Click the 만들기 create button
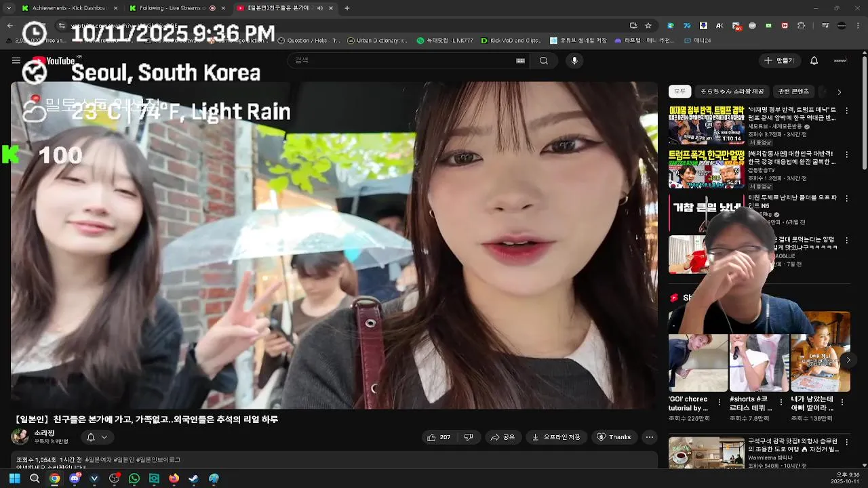This screenshot has width=868, height=488. pos(778,60)
